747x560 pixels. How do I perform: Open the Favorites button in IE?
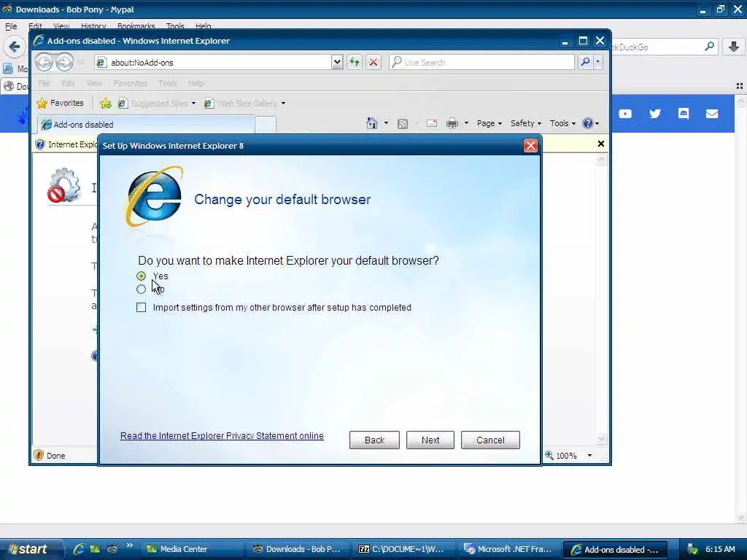[x=60, y=103]
